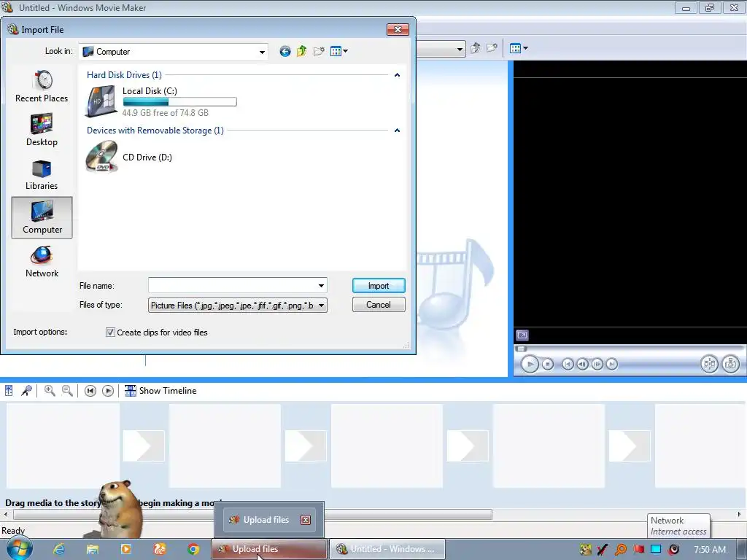Click the network tray icon
This screenshot has height=560, width=747.
point(656,549)
